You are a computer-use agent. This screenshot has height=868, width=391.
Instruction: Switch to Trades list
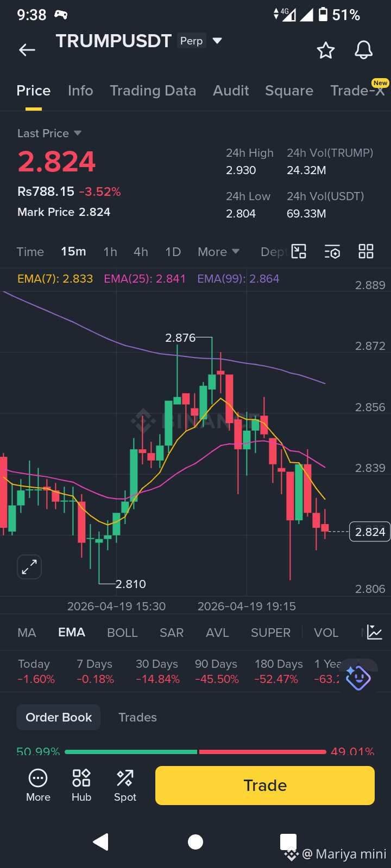[x=137, y=717]
